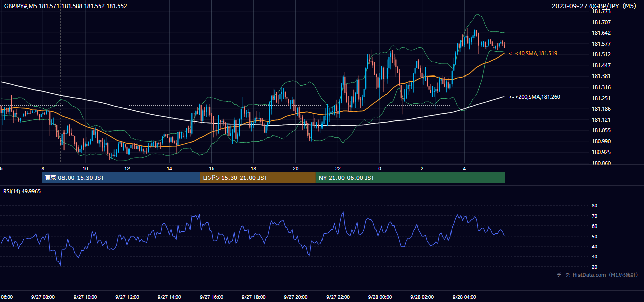Click the 9/27 08:00 bottom time label
The width and height of the screenshot is (644, 302).
point(43,297)
